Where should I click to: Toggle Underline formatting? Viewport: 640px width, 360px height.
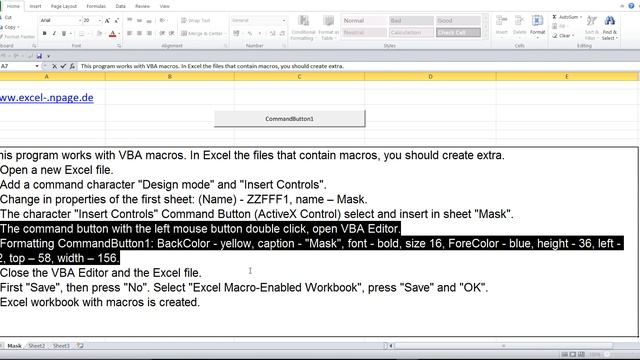64,33
